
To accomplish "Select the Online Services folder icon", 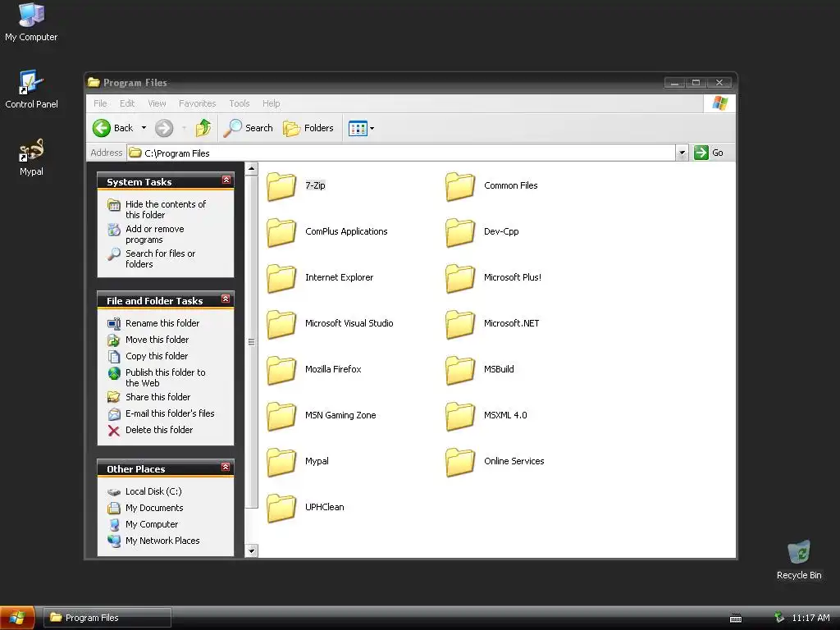I will click(460, 463).
